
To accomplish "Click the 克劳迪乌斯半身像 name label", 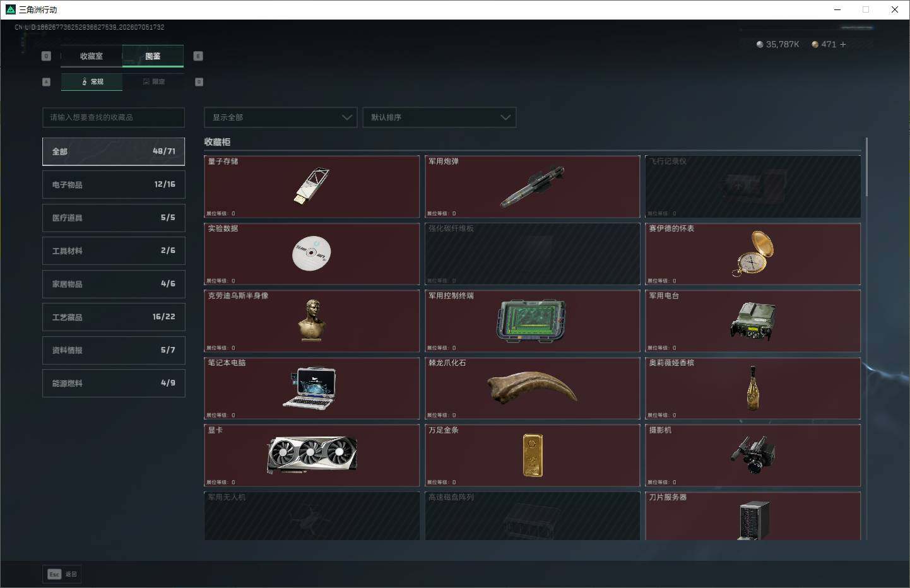I will point(238,296).
